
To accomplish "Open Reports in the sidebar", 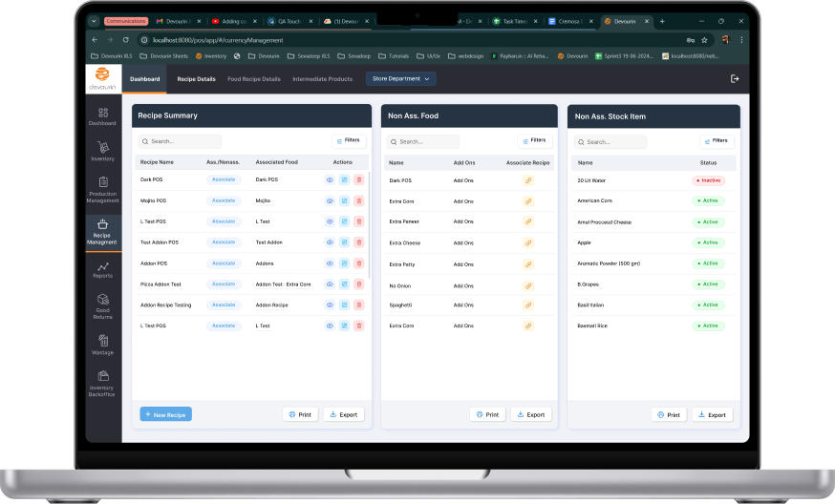I will [103, 270].
